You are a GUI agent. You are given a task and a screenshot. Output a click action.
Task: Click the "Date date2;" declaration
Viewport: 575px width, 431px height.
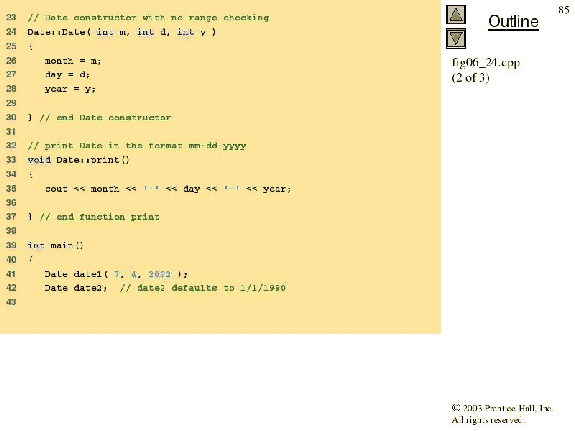pos(76,288)
